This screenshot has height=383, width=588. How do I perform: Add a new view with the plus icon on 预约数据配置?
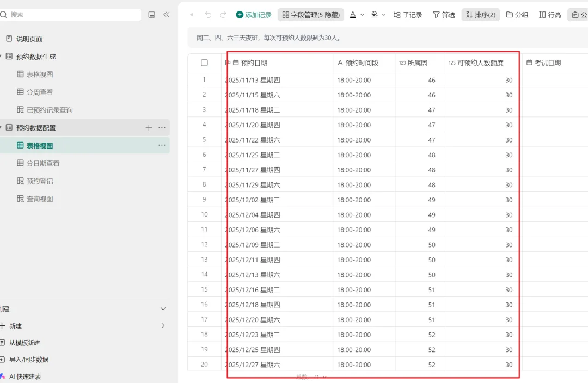pyautogui.click(x=149, y=128)
